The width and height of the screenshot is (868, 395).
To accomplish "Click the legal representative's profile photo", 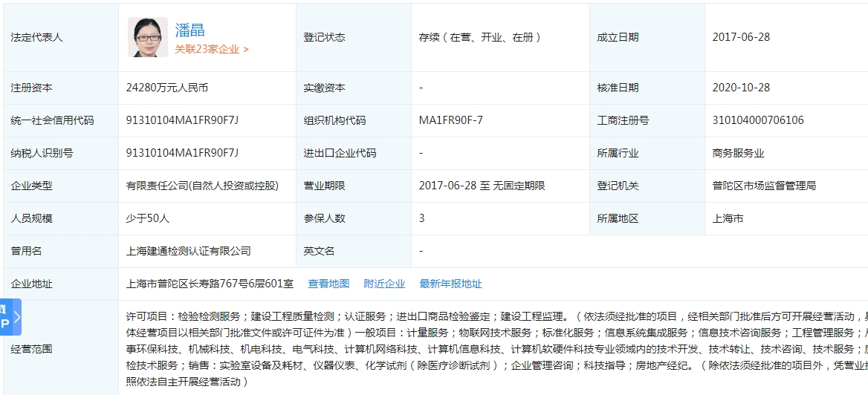I will (x=147, y=37).
